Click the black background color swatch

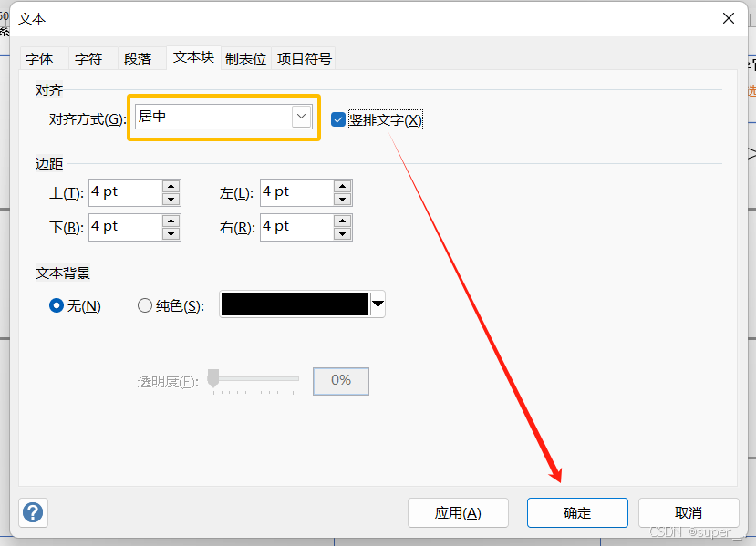(x=294, y=304)
